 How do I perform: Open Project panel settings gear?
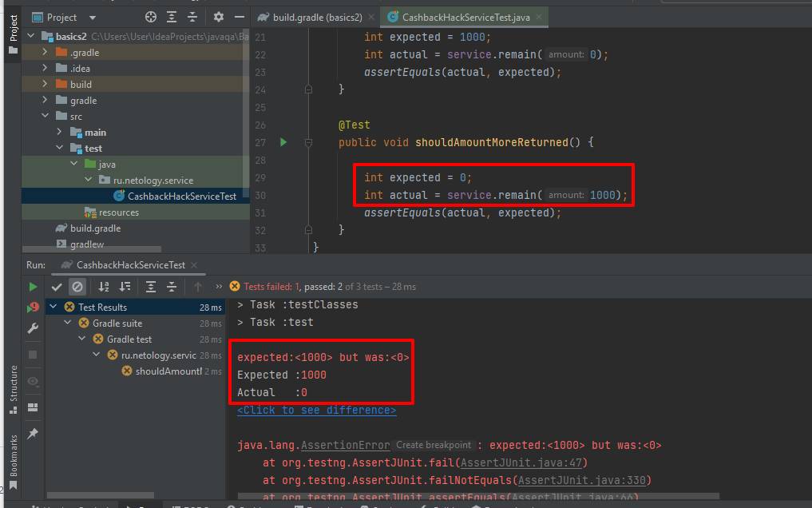point(218,16)
